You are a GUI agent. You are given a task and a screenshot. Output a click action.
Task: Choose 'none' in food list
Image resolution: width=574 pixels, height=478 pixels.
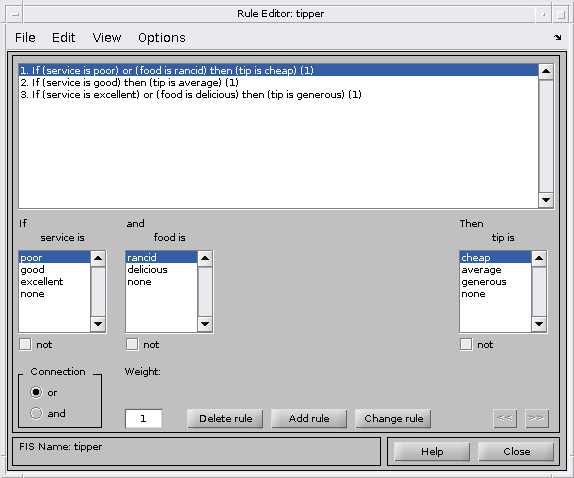click(161, 282)
